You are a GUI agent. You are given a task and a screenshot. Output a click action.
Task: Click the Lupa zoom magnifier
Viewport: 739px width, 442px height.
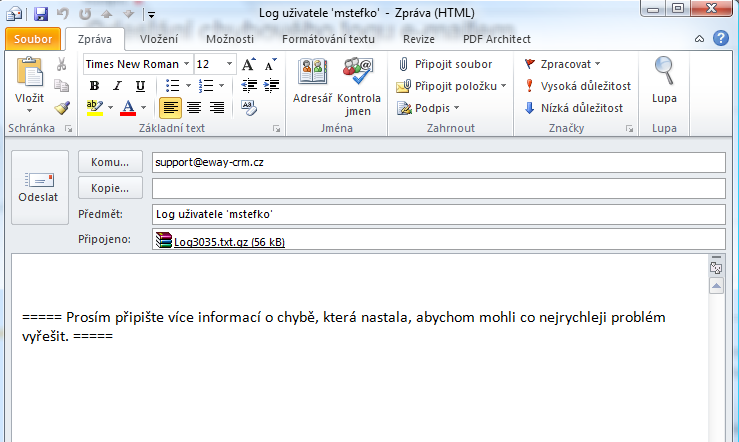click(x=664, y=80)
